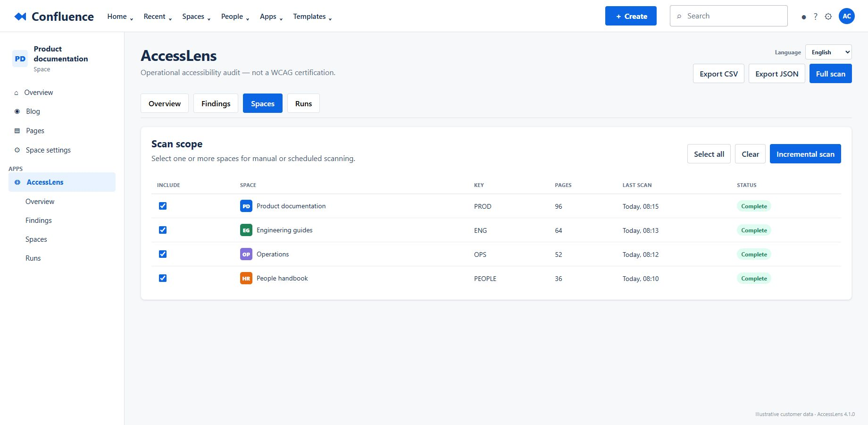Image resolution: width=868 pixels, height=425 pixels.
Task: Select the Spaces tab
Action: [263, 103]
